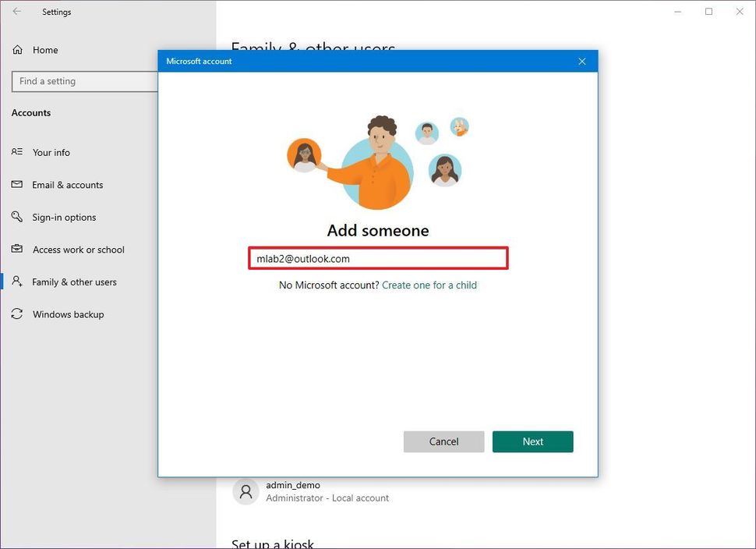Viewport: 756px width, 549px height.
Task: Click the Access work or school briefcase icon
Action: 17,249
